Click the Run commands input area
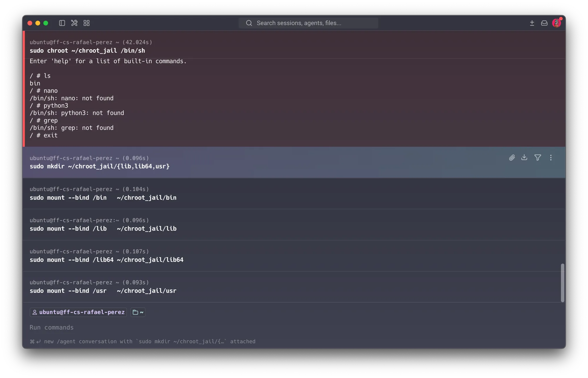This screenshot has height=378, width=588. tap(51, 327)
